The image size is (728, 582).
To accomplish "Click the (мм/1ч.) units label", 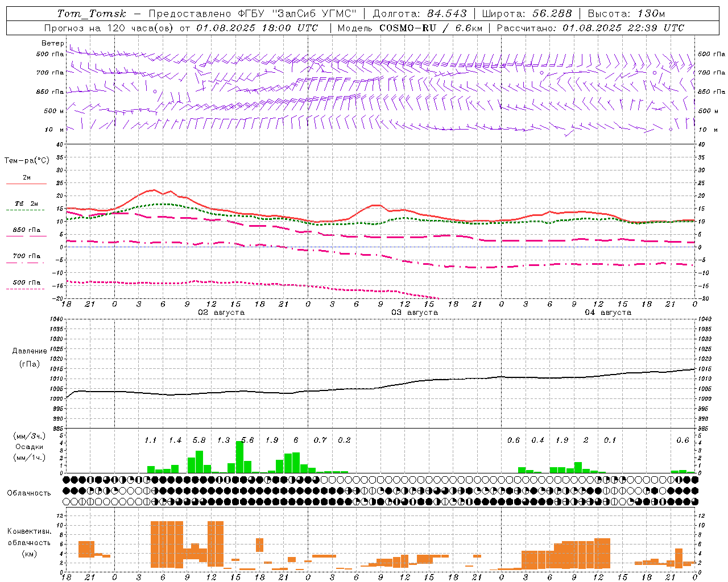I will (29, 458).
